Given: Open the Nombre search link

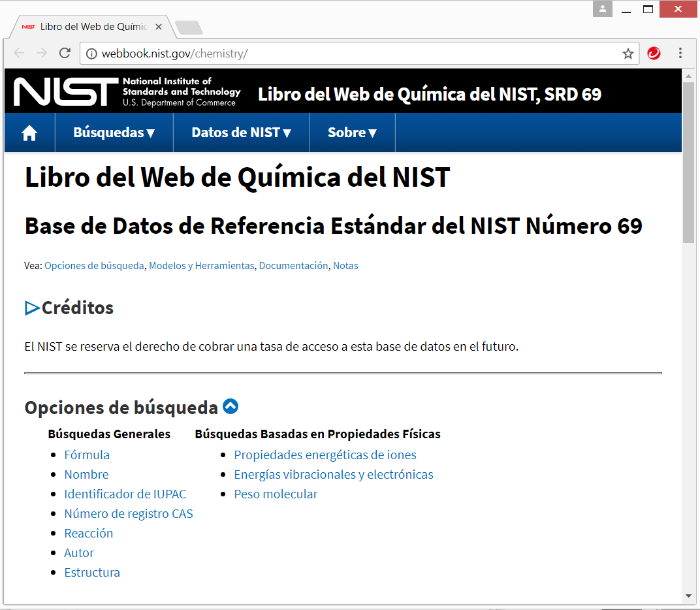Looking at the screenshot, I should [86, 475].
